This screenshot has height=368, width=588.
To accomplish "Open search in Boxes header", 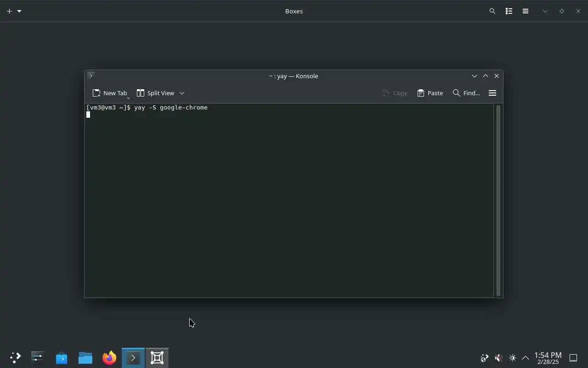I will click(492, 11).
